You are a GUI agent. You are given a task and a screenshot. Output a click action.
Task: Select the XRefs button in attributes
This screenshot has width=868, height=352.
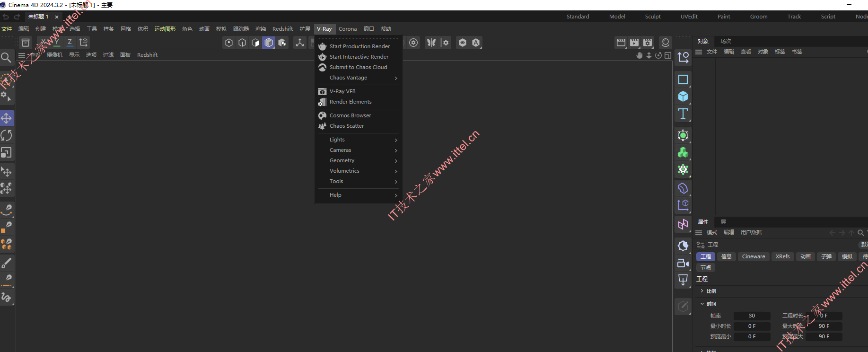pos(783,256)
